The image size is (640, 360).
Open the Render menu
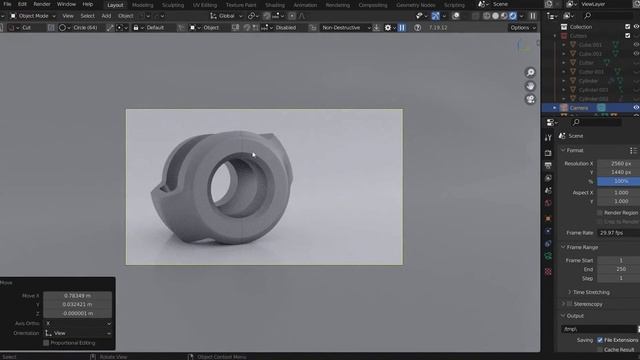42,4
